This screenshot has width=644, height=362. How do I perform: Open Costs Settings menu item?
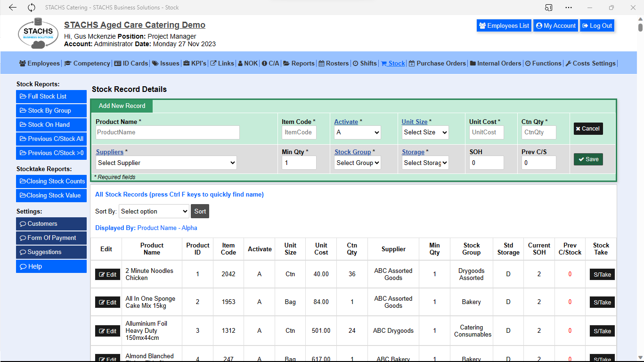click(x=591, y=63)
